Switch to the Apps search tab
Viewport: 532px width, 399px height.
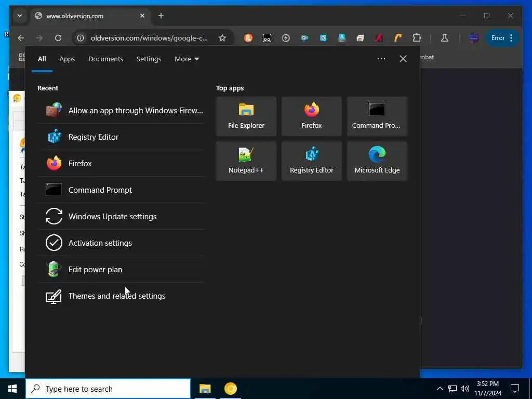point(67,59)
